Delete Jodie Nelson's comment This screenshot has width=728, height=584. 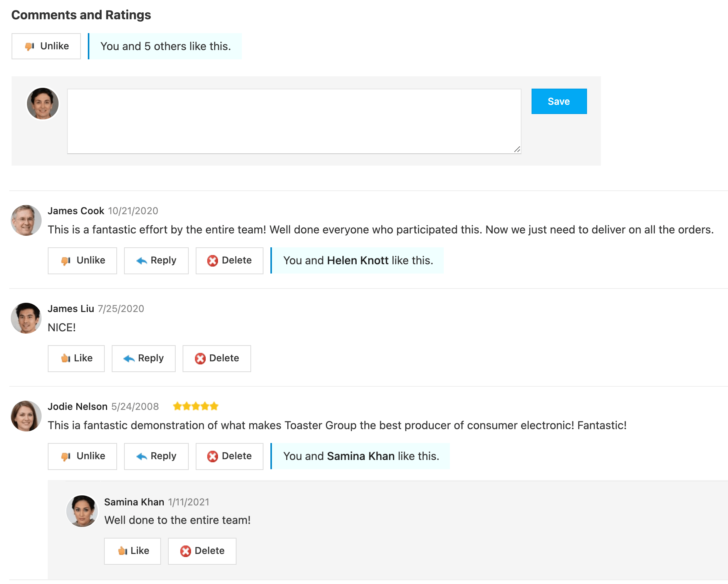tap(230, 456)
